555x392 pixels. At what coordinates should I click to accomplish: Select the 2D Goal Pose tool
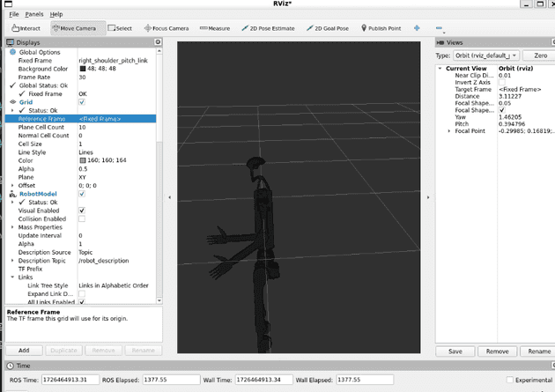click(328, 28)
